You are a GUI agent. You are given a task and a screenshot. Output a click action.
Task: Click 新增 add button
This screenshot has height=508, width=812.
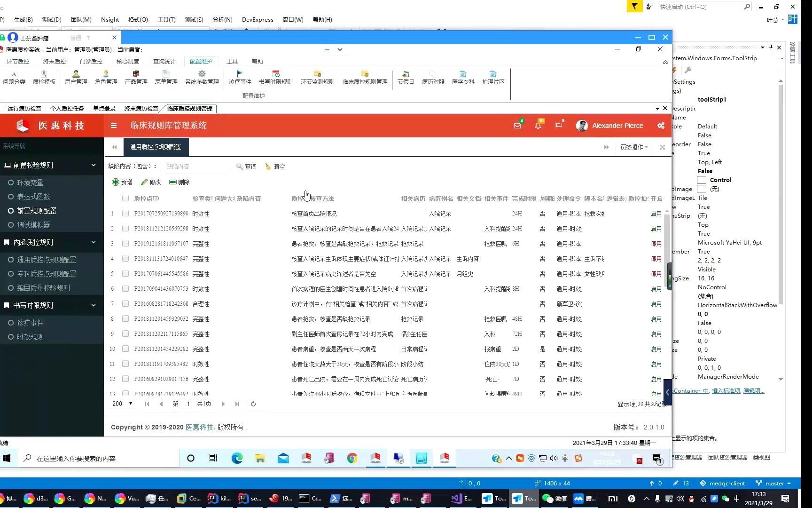point(122,182)
